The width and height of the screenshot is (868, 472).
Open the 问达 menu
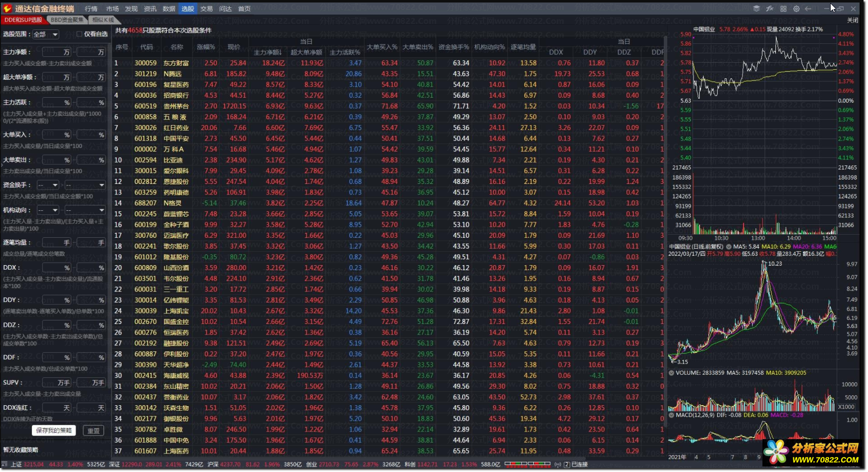tap(226, 8)
